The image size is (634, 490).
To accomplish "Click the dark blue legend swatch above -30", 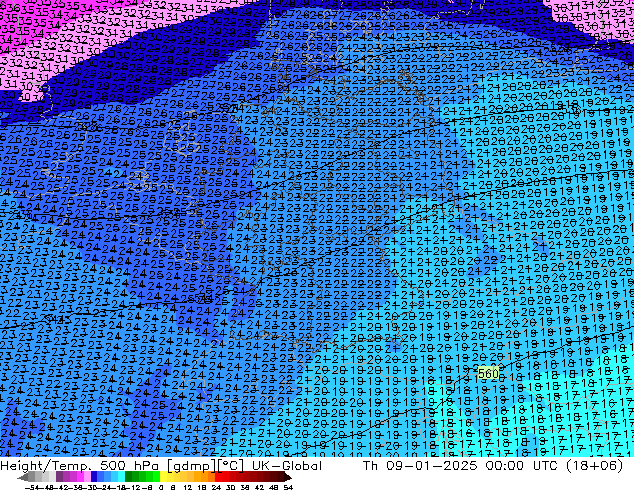I will pyautogui.click(x=94, y=476).
